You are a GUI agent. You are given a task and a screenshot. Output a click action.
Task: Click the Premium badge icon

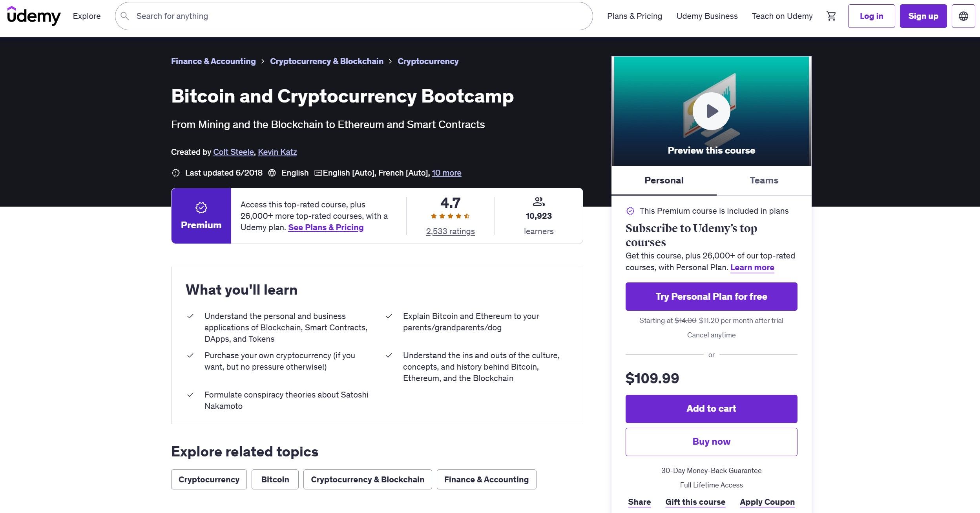[201, 208]
